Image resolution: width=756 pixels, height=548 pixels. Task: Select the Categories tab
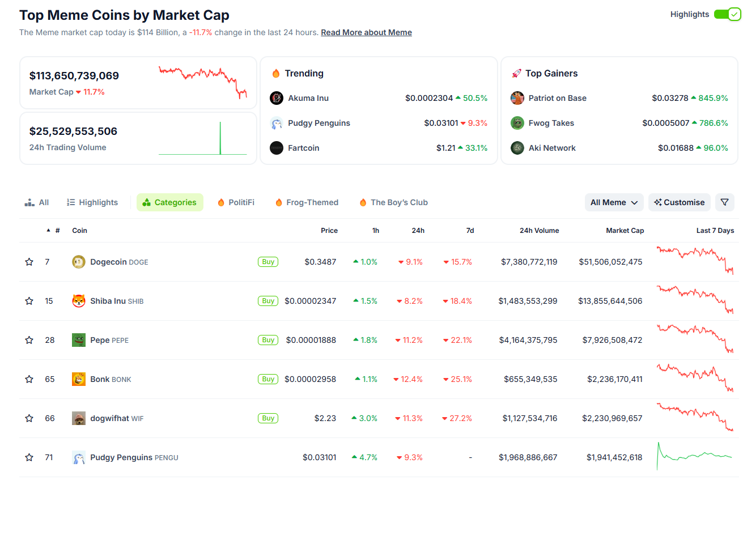(x=169, y=202)
